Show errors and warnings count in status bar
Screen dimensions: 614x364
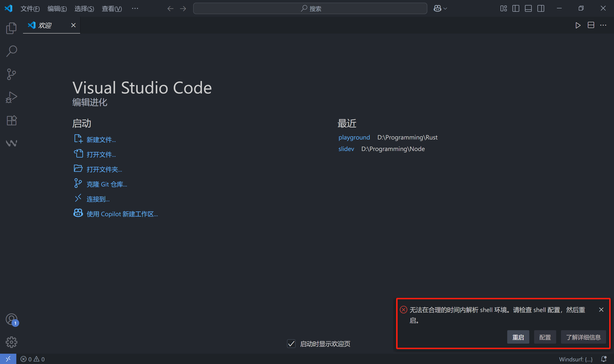pos(32,359)
